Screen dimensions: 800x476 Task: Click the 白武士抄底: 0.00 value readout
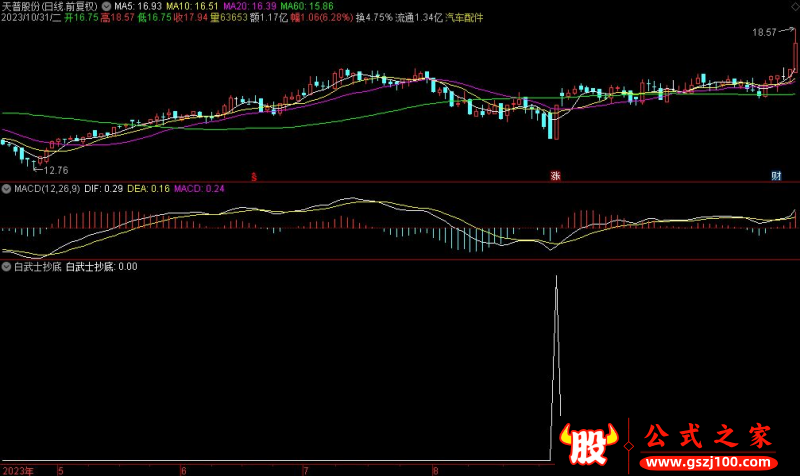(x=102, y=266)
